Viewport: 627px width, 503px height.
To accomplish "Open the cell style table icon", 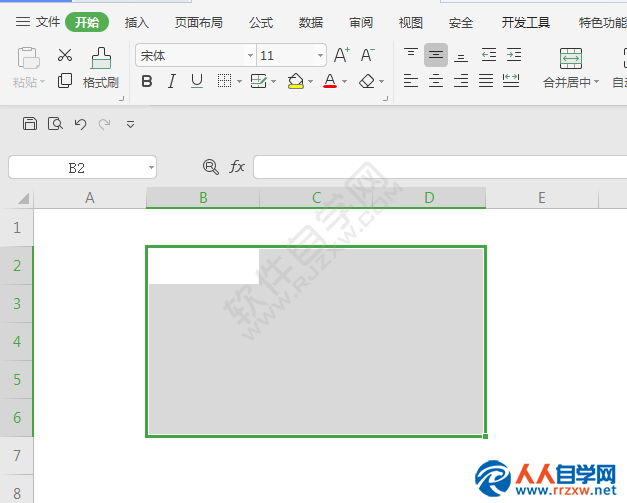I will (258, 81).
